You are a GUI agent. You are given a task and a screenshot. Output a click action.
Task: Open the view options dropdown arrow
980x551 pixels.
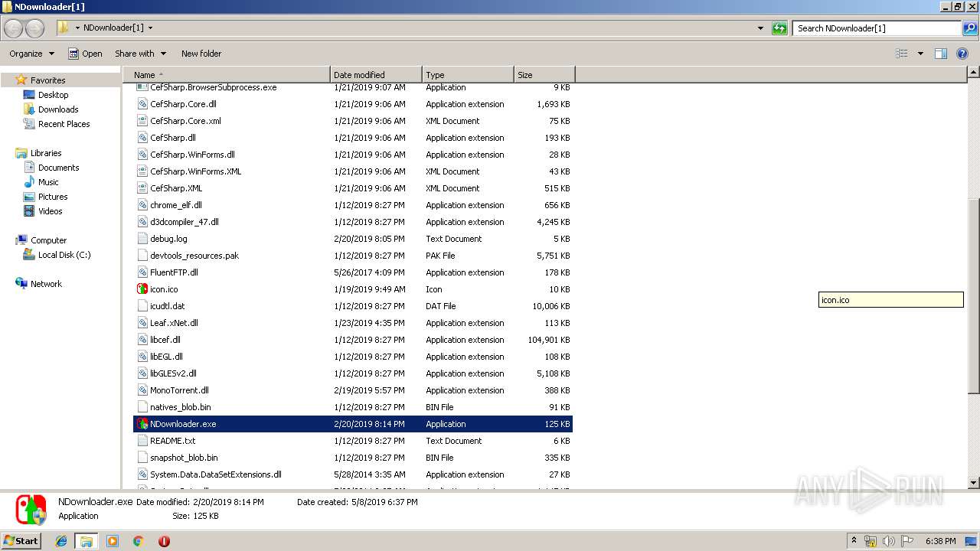(920, 54)
